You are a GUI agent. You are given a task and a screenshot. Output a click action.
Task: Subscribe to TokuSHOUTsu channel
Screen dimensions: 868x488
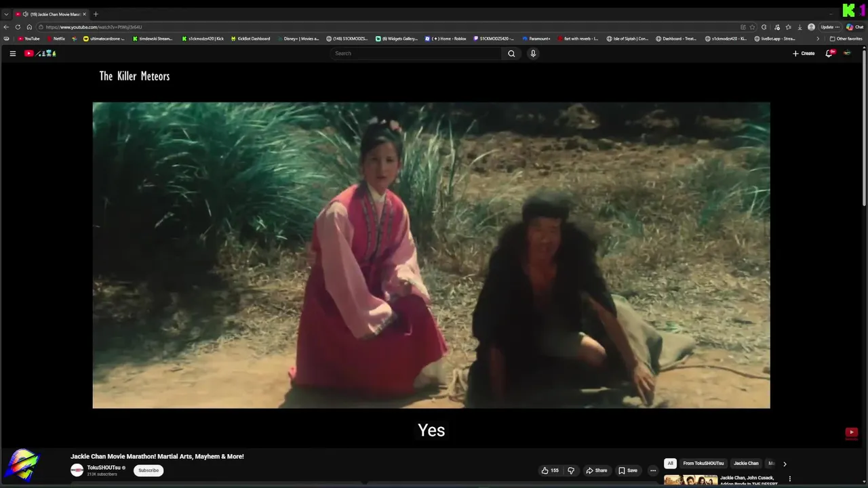149,470
